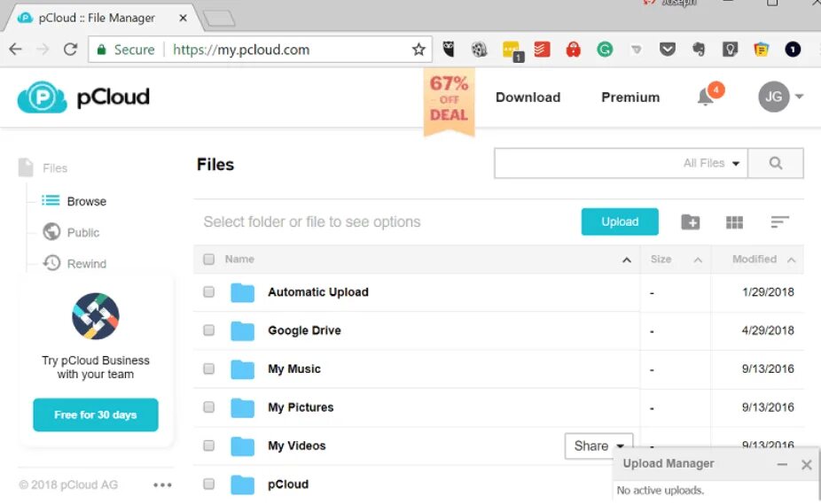Open the sort options icon

click(779, 222)
